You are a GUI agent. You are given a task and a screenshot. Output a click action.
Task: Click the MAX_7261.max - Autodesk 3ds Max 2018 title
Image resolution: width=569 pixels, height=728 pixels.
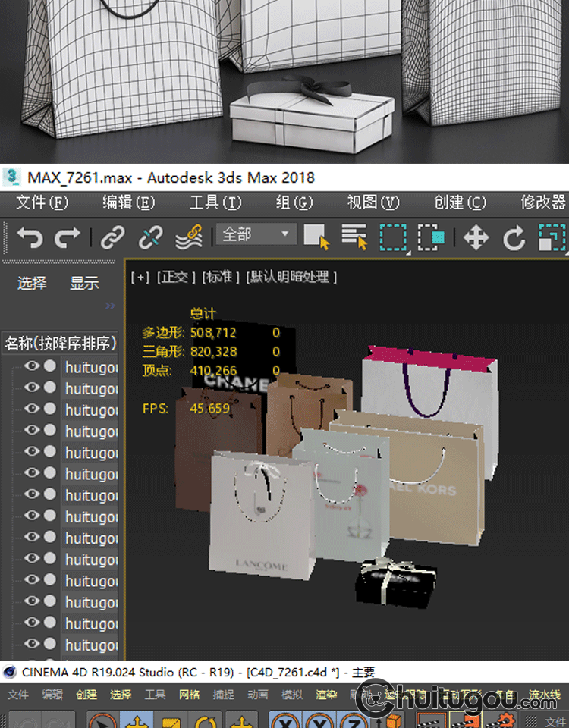click(x=171, y=177)
